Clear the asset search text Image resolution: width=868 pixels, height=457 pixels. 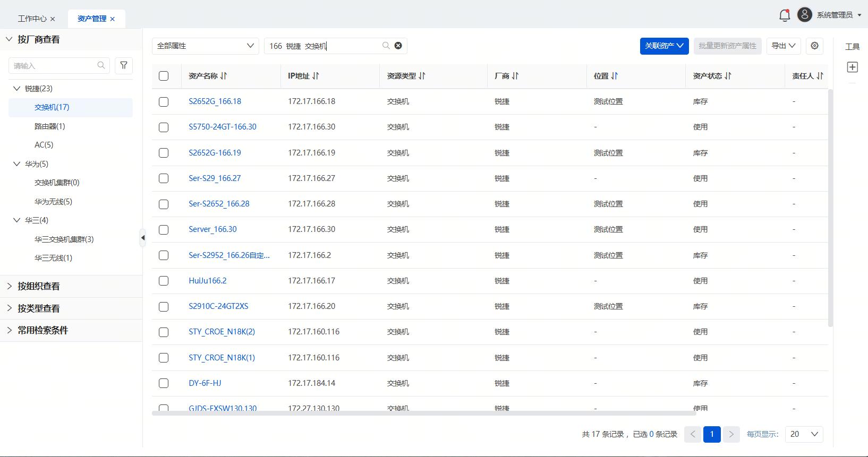[x=398, y=46]
